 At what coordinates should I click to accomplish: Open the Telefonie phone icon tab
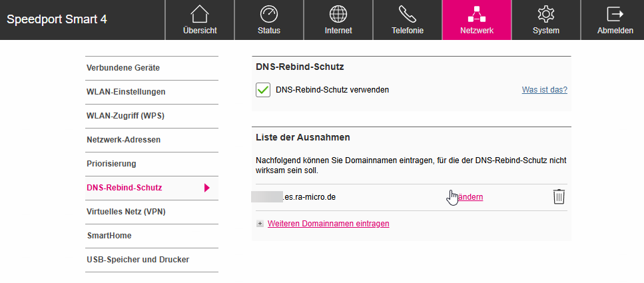tap(408, 20)
